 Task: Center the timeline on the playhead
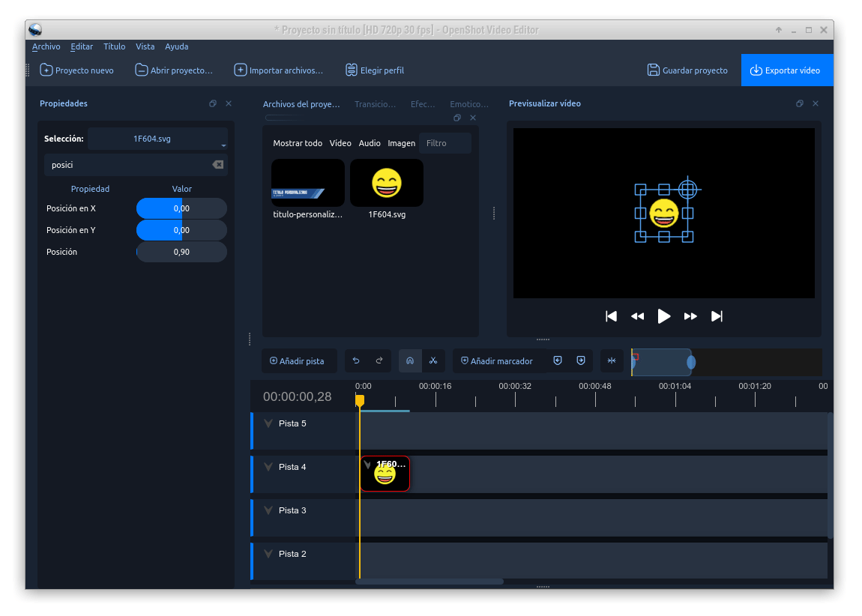(x=612, y=361)
